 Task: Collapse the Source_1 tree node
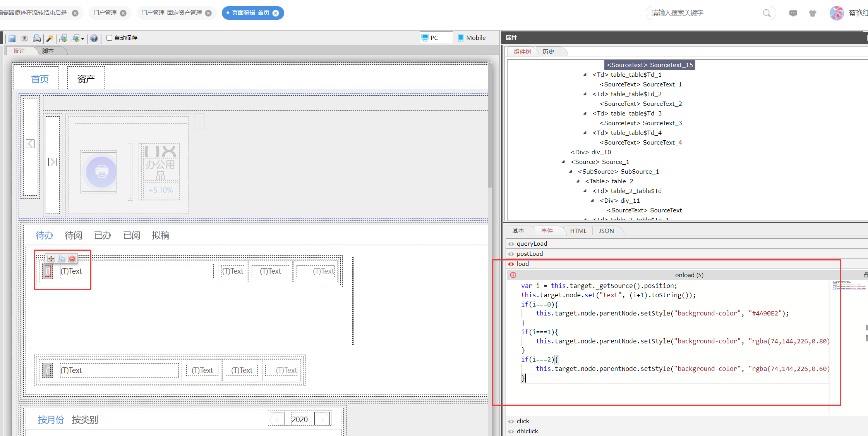[x=563, y=162]
